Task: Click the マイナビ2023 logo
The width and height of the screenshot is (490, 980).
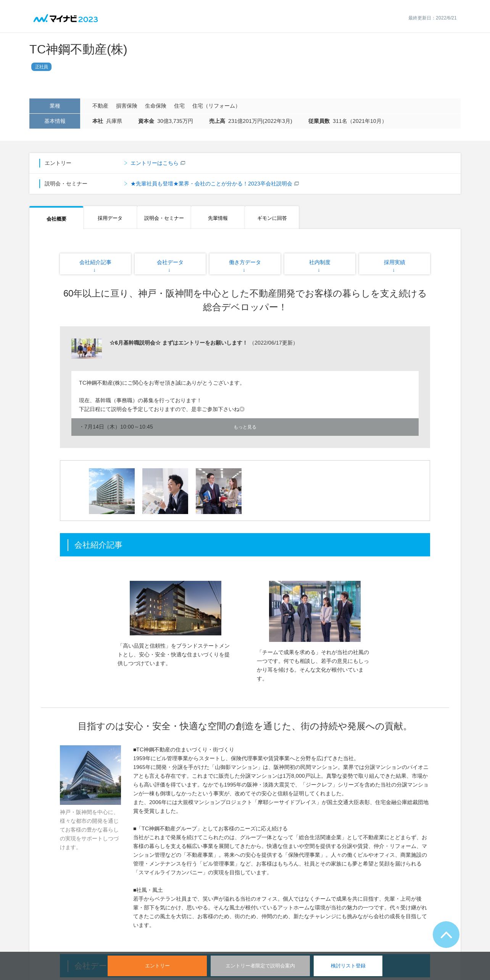Action: click(x=66, y=19)
